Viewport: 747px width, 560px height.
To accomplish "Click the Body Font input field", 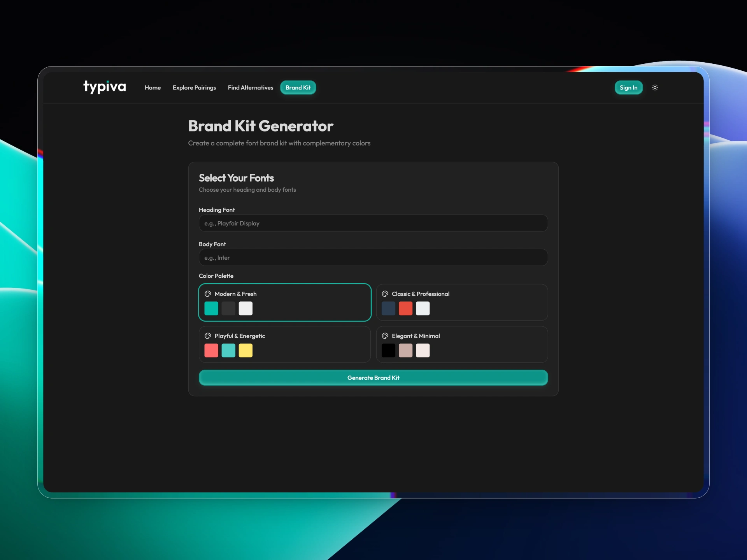I will 373,257.
